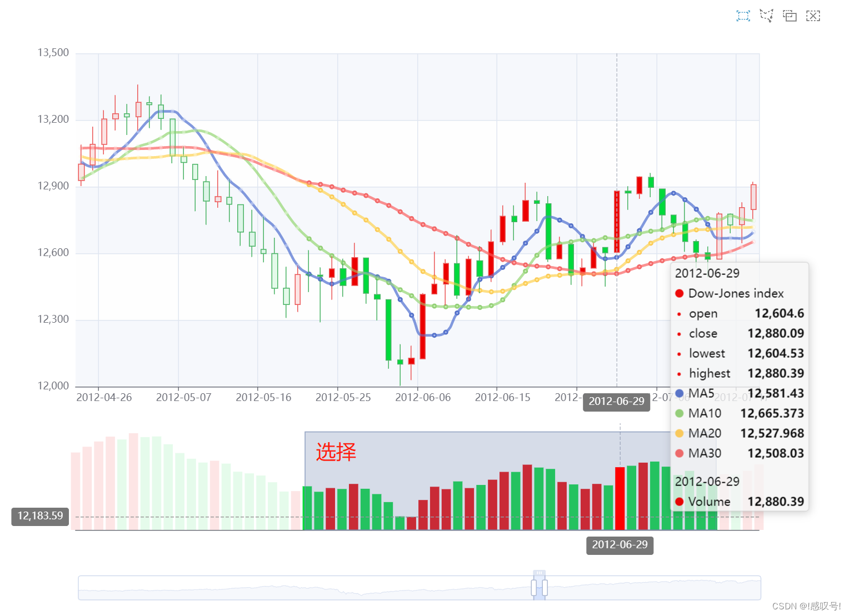The image size is (849, 616).
Task: Select the polygon lasso brush tool
Action: (766, 16)
